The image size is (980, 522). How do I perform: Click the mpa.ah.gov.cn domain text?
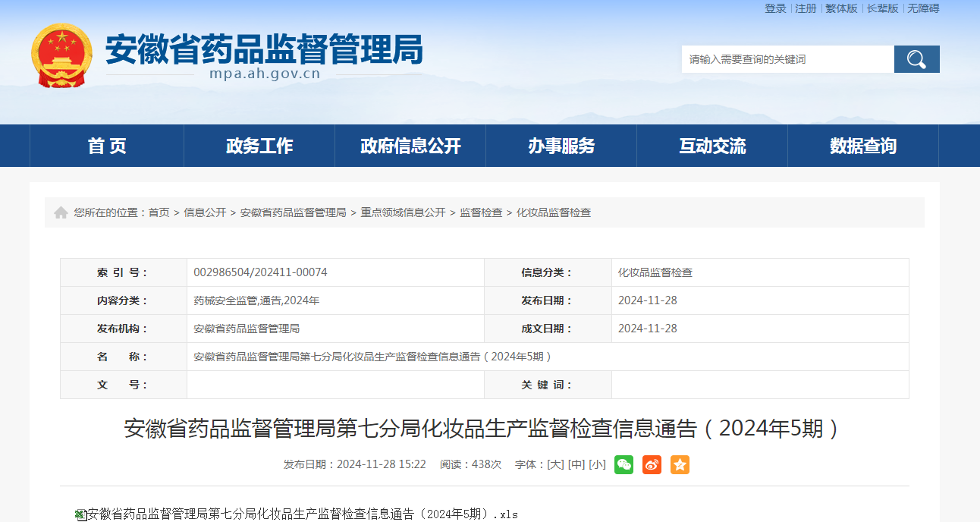pyautogui.click(x=265, y=74)
